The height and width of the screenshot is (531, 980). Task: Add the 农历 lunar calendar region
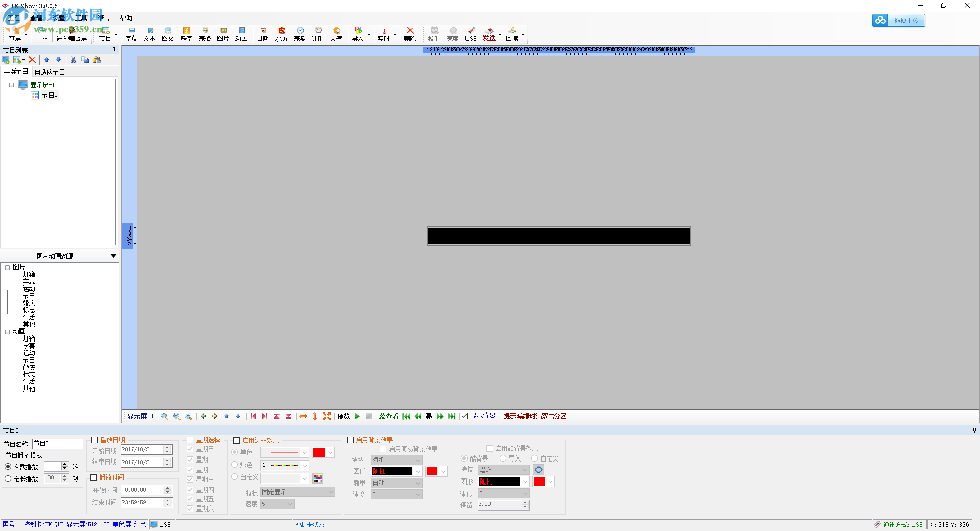[x=281, y=34]
